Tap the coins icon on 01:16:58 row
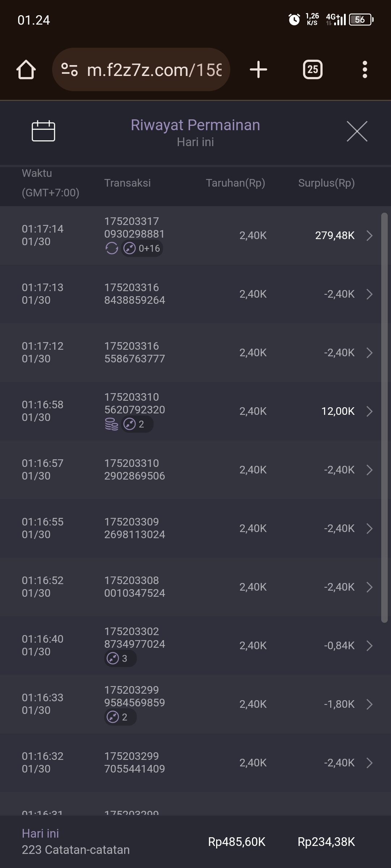Viewport: 391px width, 868px height. (x=112, y=424)
